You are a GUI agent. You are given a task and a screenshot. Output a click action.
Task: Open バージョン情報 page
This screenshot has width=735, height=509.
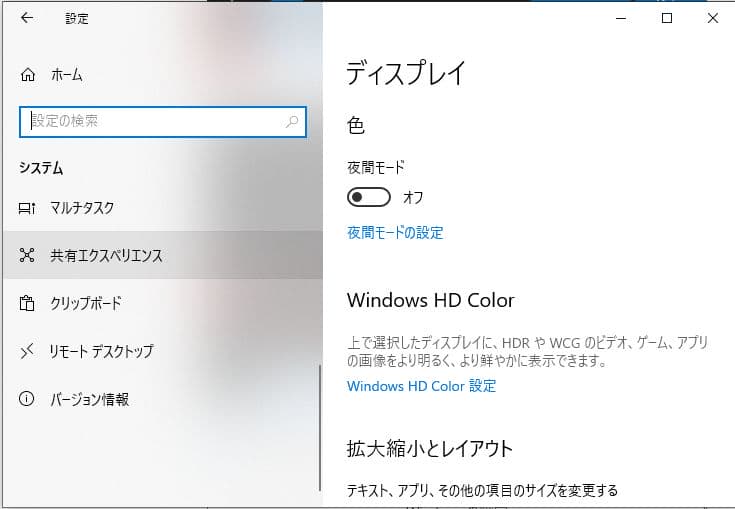pos(163,399)
